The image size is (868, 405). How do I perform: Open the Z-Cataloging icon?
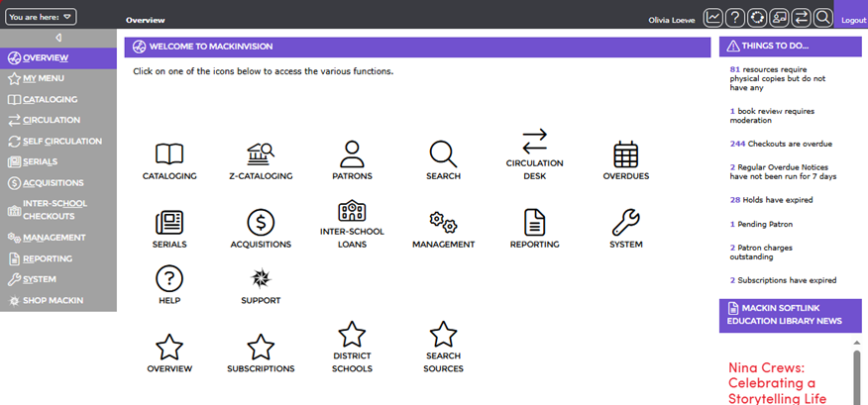point(261,154)
